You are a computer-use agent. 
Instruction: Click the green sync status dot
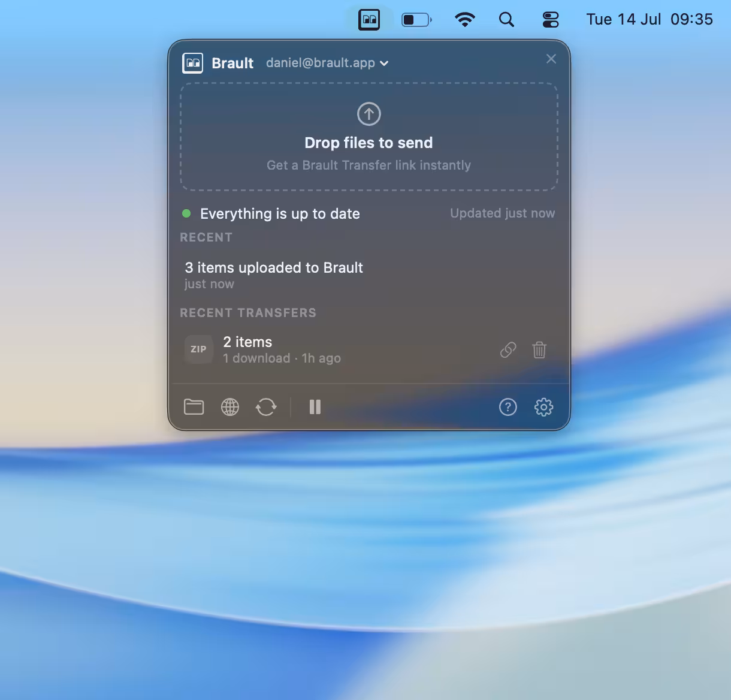click(x=186, y=213)
